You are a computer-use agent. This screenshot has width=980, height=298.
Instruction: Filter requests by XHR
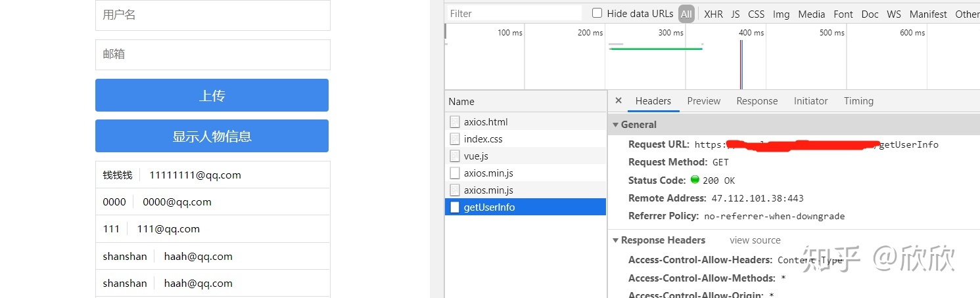(x=713, y=14)
